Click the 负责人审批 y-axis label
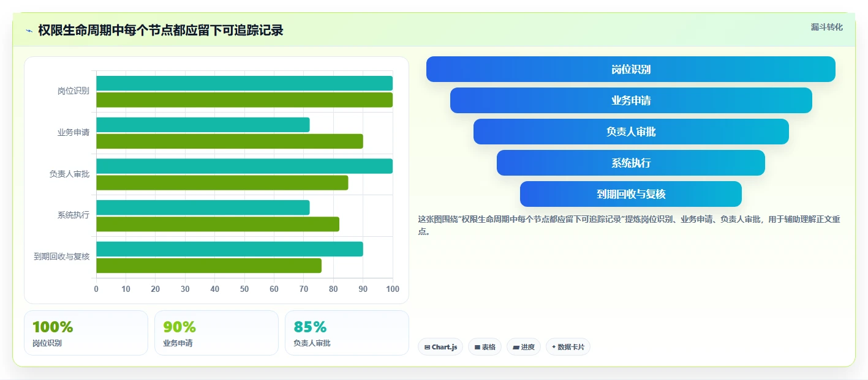 70,174
